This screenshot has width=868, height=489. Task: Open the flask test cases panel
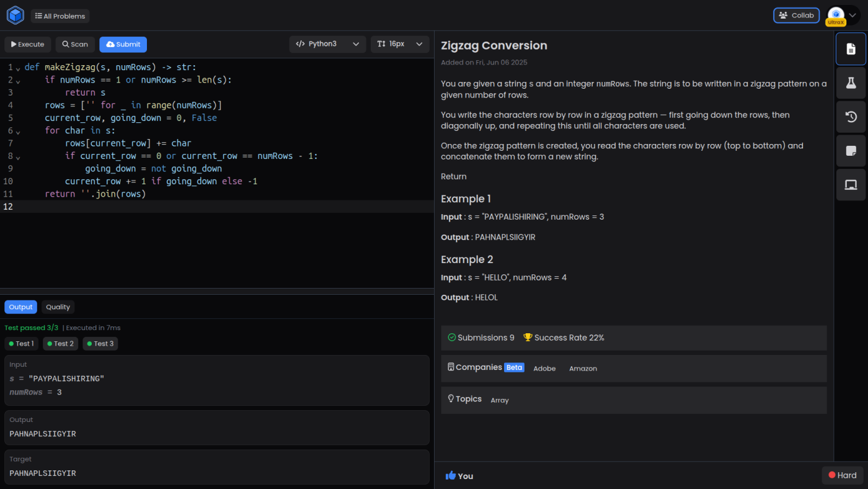coord(851,83)
